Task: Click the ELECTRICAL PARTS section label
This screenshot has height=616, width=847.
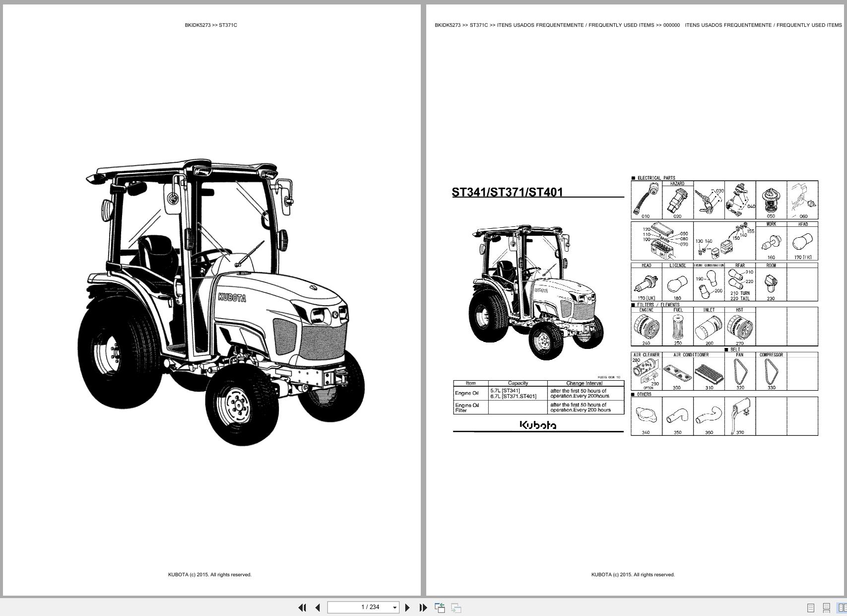Action: point(653,178)
